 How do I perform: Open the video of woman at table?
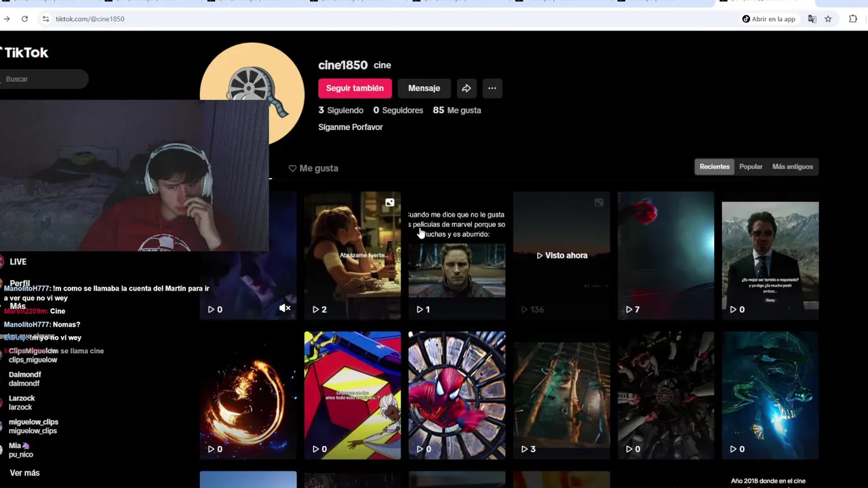353,256
